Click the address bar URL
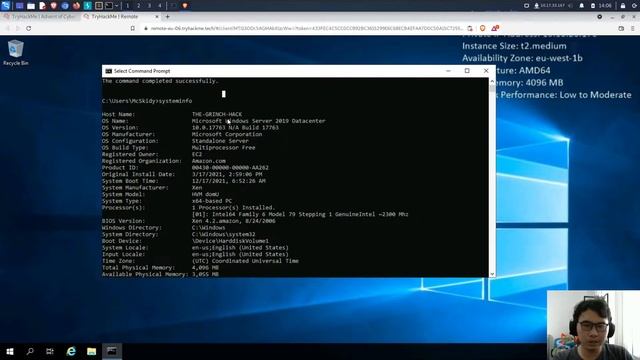The width and height of the screenshot is (640, 360). tap(307, 28)
